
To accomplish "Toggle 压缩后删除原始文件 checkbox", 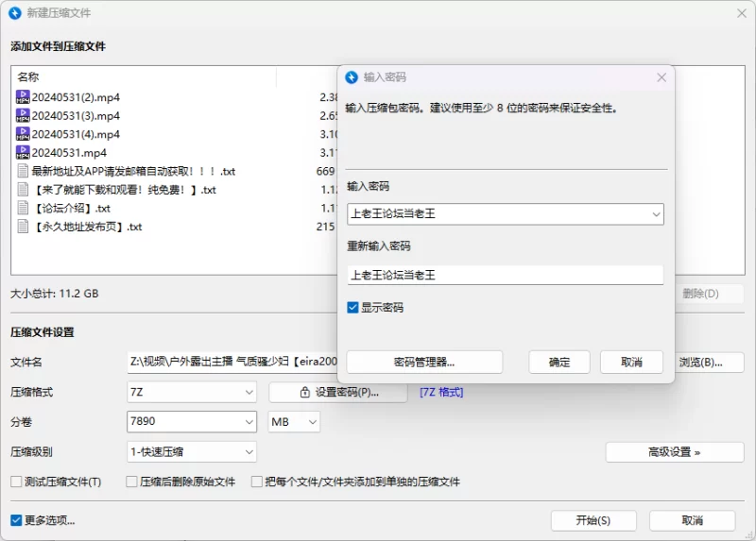I will [132, 482].
